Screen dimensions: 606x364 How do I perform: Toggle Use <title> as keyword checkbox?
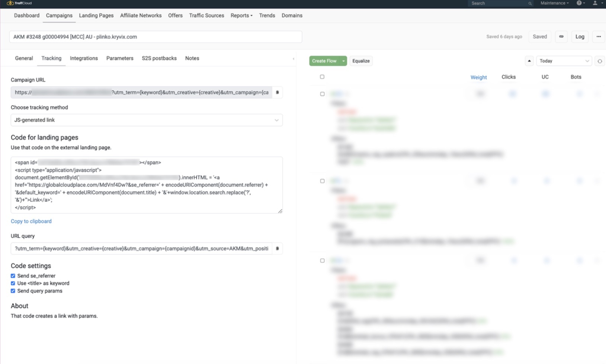[13, 283]
